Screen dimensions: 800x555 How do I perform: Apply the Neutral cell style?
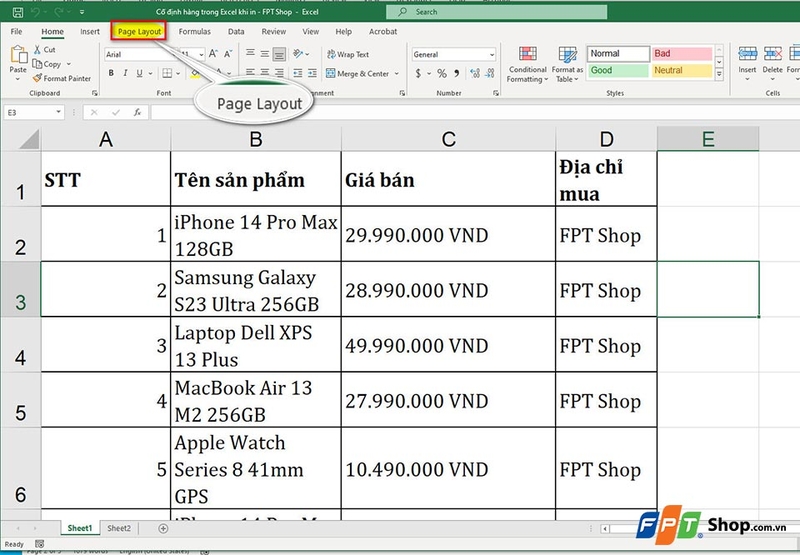[682, 70]
